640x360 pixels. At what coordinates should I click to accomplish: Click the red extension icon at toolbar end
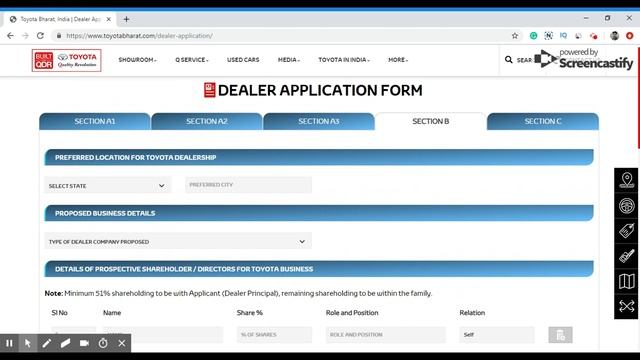[629, 36]
